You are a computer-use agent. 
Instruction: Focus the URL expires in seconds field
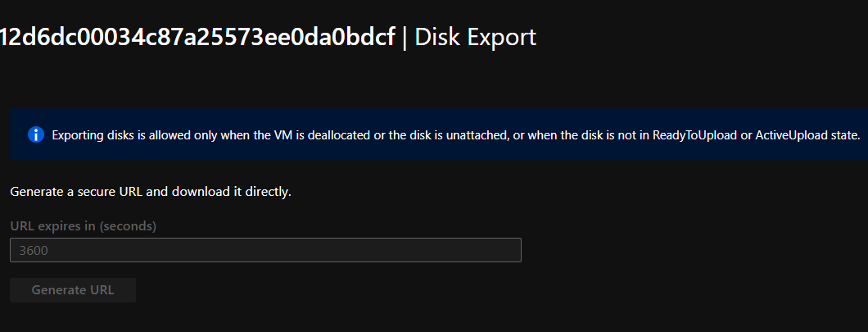point(265,250)
